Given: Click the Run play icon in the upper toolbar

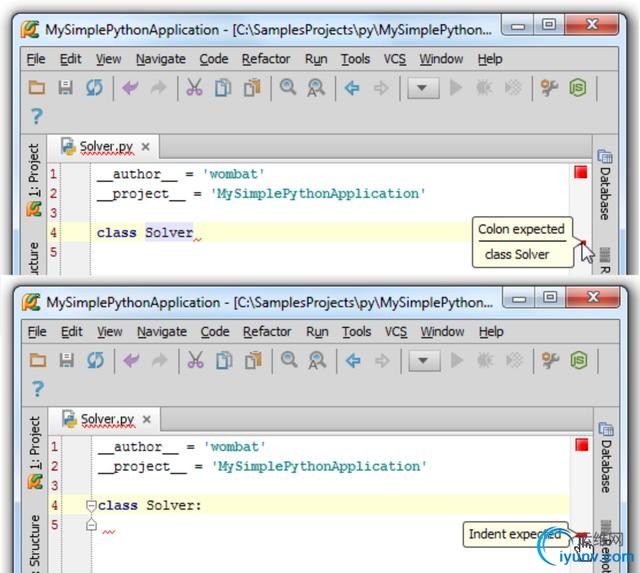Looking at the screenshot, I should click(x=456, y=87).
